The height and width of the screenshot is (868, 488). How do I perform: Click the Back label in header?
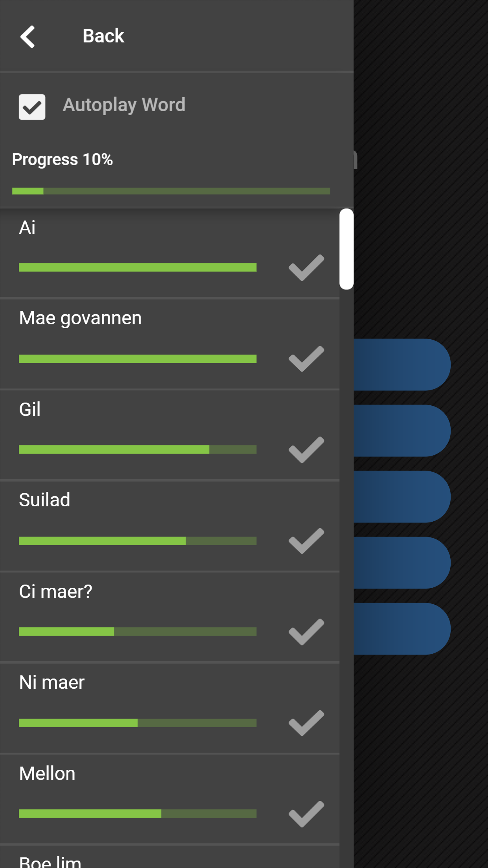pyautogui.click(x=103, y=36)
